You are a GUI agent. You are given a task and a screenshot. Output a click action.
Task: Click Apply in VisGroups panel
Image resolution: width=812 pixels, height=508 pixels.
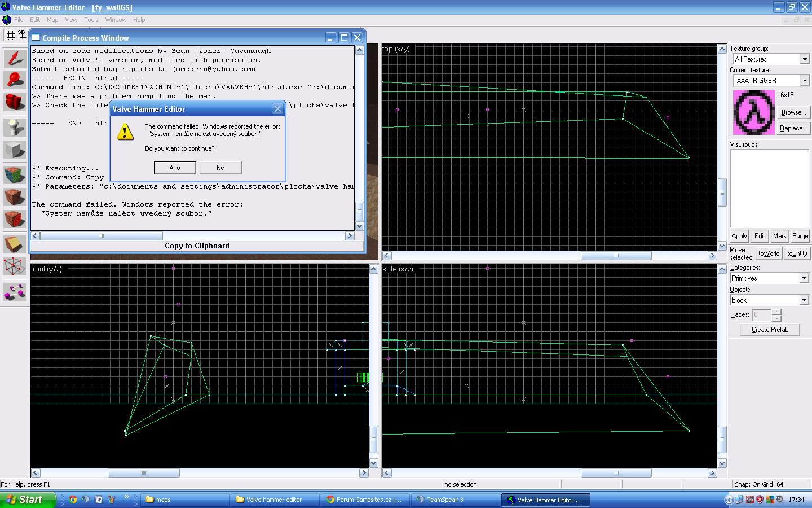[x=739, y=236]
